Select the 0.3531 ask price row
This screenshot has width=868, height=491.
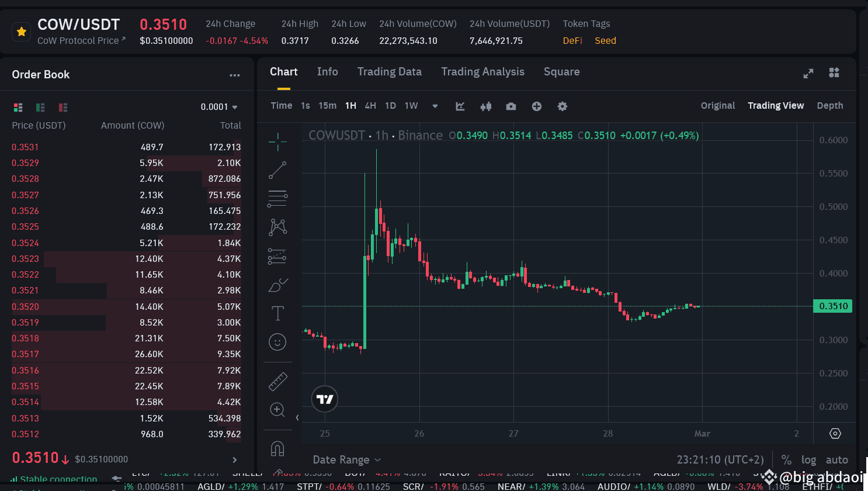[x=127, y=147]
